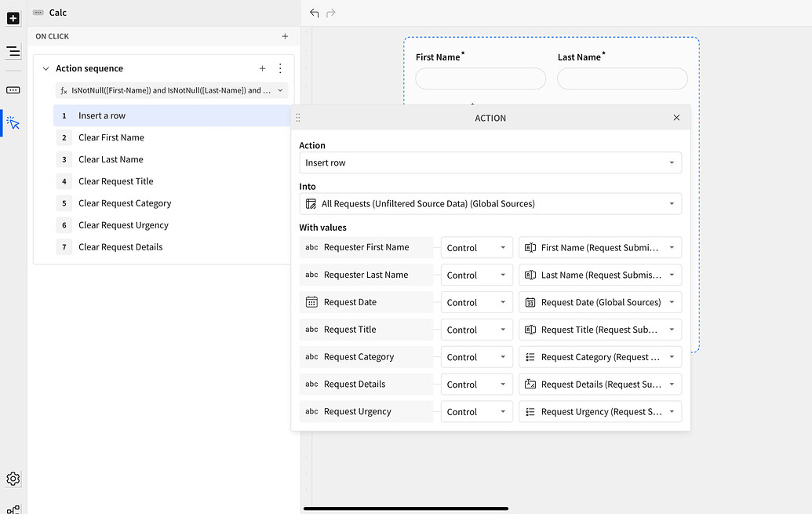The height and width of the screenshot is (514, 812).
Task: Select the interactivity cursor icon in sidebar
Action: pyautogui.click(x=13, y=122)
